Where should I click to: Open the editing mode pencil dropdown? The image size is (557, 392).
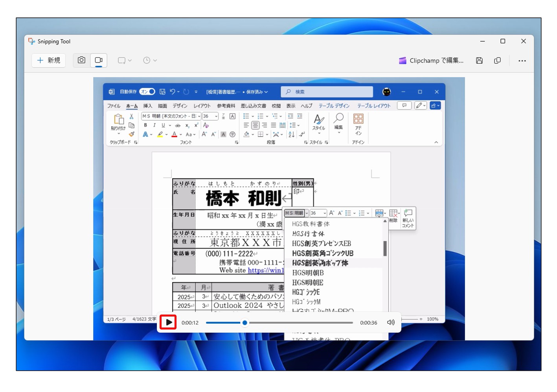pos(420,105)
